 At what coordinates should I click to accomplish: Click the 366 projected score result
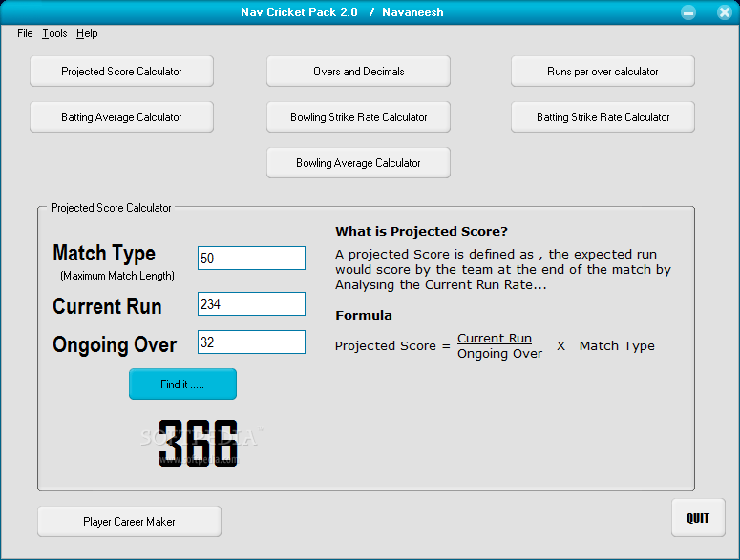click(x=199, y=443)
